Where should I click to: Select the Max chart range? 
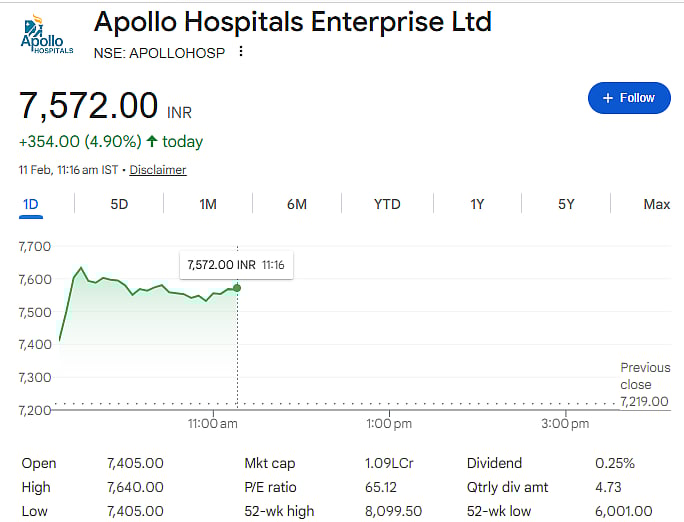656,204
